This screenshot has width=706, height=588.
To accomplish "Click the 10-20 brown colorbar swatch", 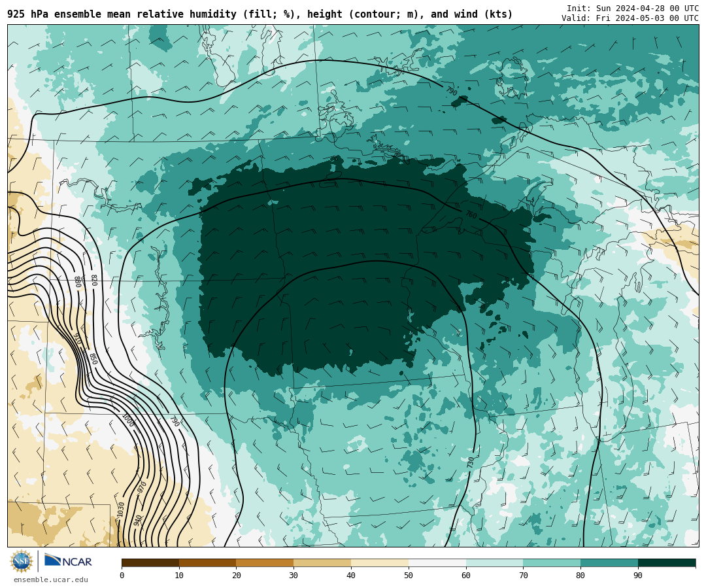I will [208, 562].
